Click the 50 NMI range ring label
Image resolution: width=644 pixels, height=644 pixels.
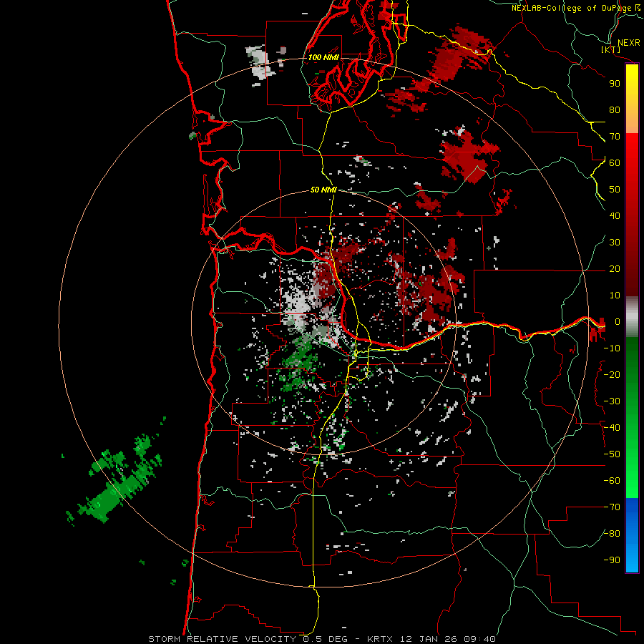point(323,190)
